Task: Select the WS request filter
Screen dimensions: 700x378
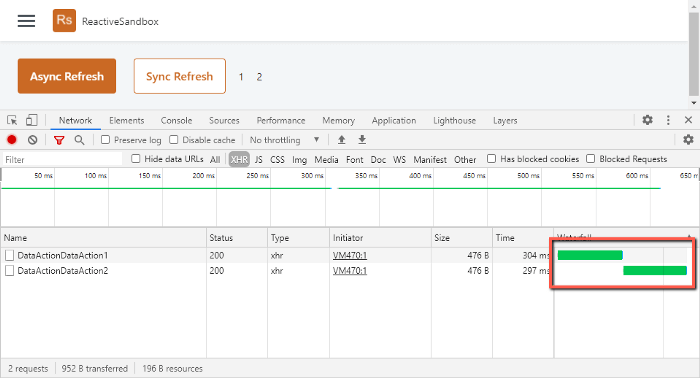Action: [400, 159]
